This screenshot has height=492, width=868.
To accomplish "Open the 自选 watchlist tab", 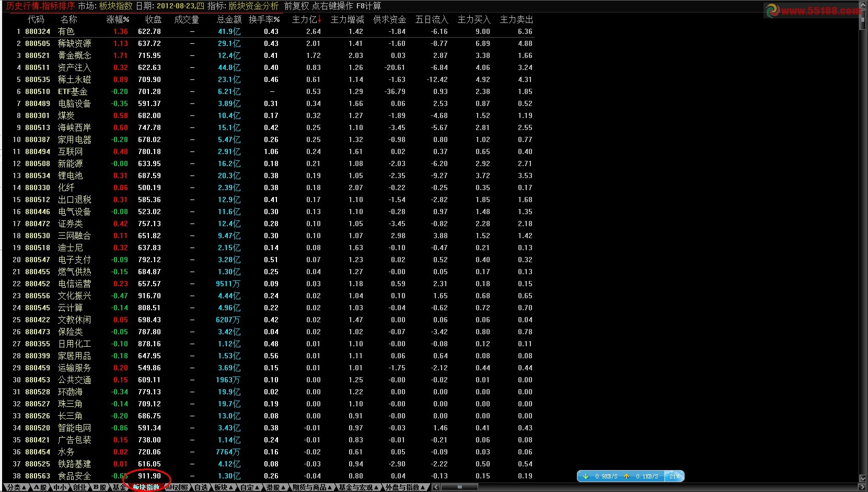I will click(201, 487).
